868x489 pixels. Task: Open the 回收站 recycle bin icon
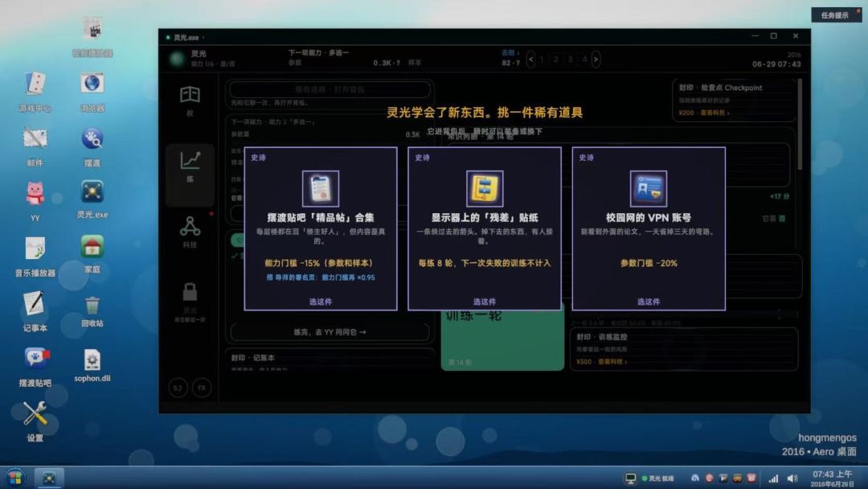(92, 310)
